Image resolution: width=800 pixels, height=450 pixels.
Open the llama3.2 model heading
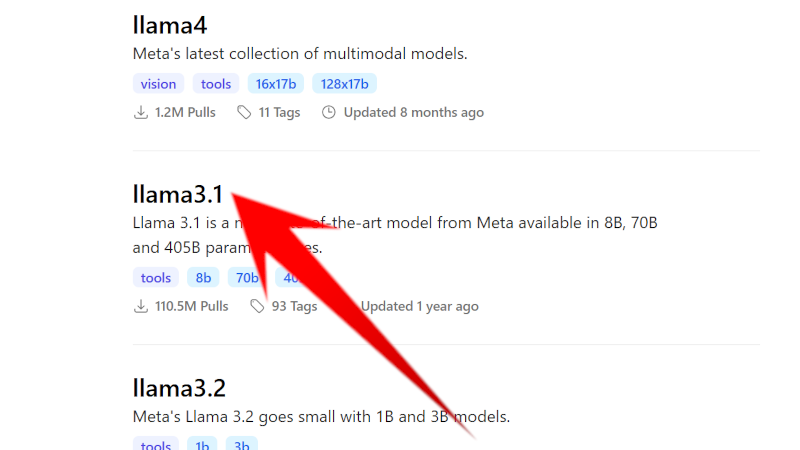pos(179,387)
